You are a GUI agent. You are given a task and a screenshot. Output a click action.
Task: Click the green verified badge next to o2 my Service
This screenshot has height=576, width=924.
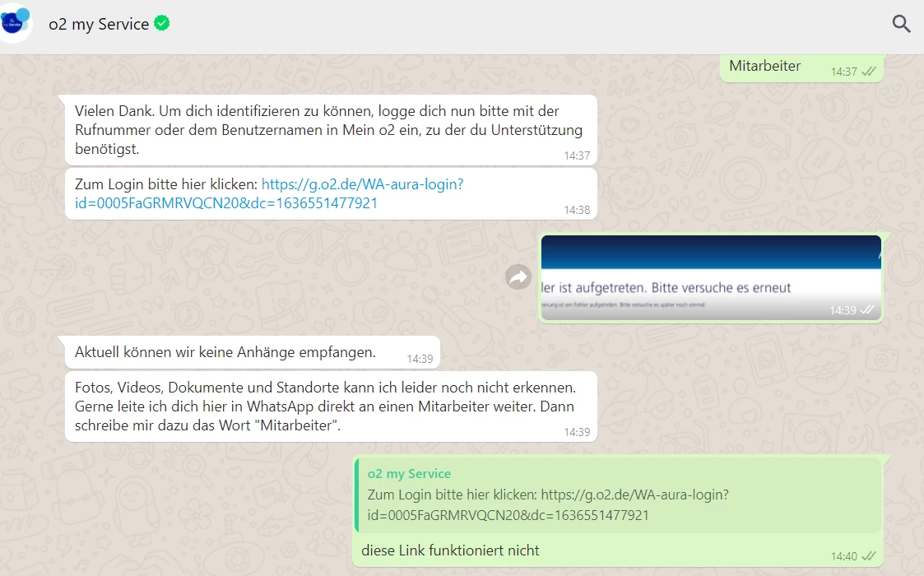coord(162,23)
